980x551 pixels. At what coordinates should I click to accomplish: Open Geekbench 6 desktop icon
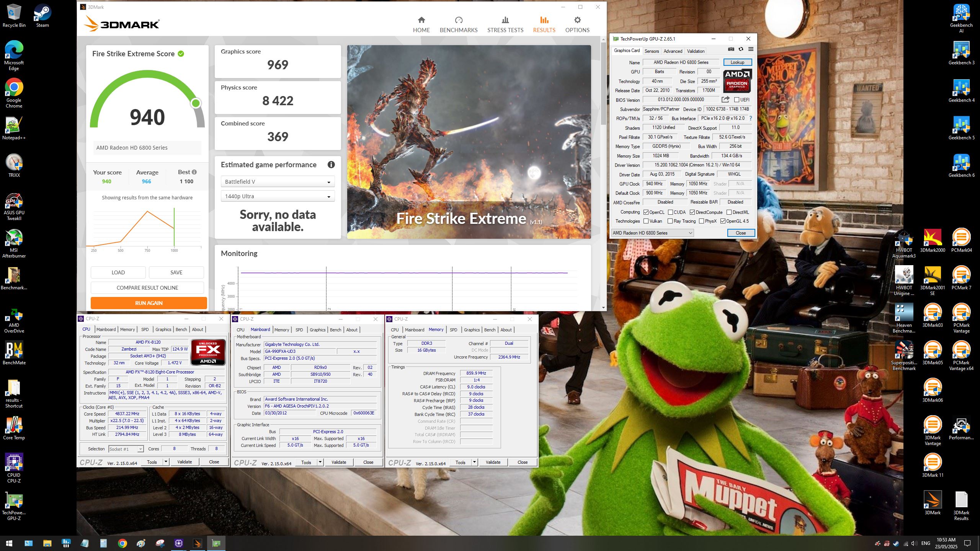961,165
